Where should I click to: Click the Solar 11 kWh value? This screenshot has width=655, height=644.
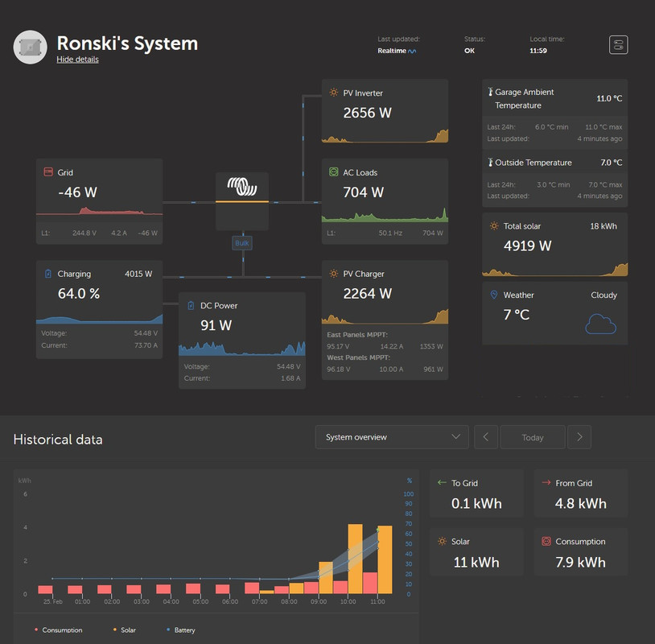[476, 562]
